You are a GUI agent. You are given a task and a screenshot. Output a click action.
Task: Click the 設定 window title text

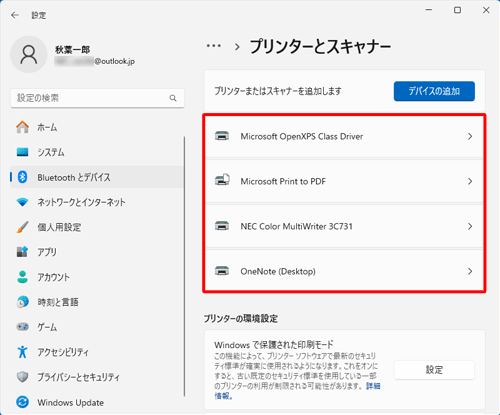[39, 15]
